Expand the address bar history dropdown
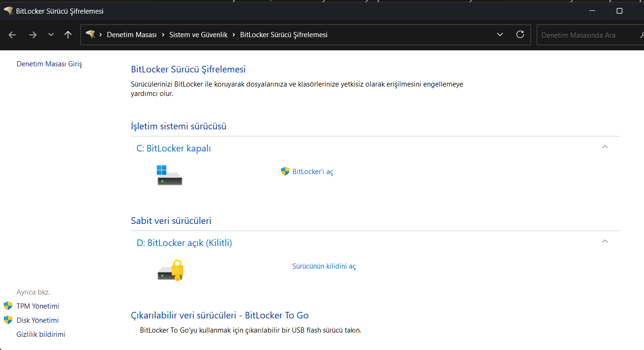The image size is (644, 350). point(500,35)
